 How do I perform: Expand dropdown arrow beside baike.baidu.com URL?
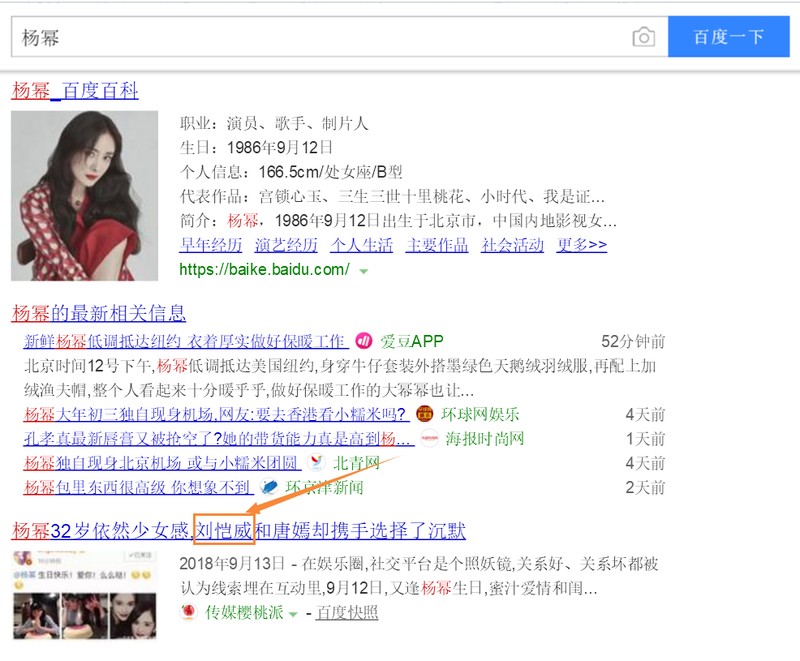(363, 271)
